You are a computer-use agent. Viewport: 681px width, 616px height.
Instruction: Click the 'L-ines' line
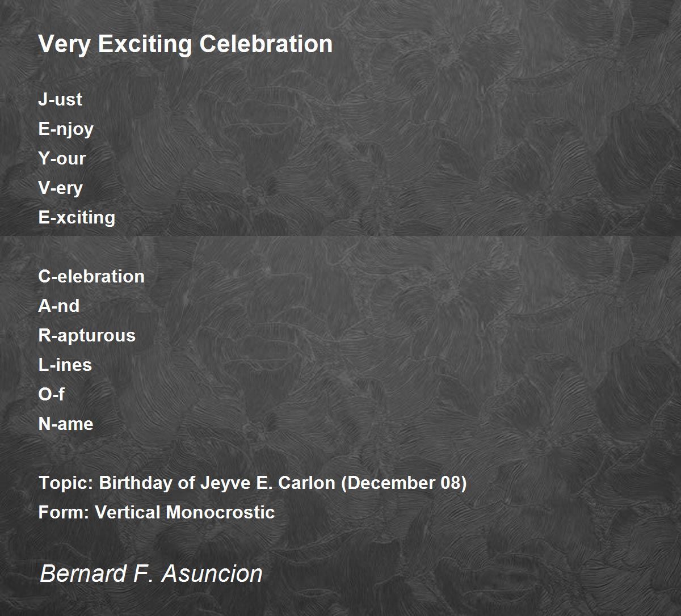click(x=65, y=365)
